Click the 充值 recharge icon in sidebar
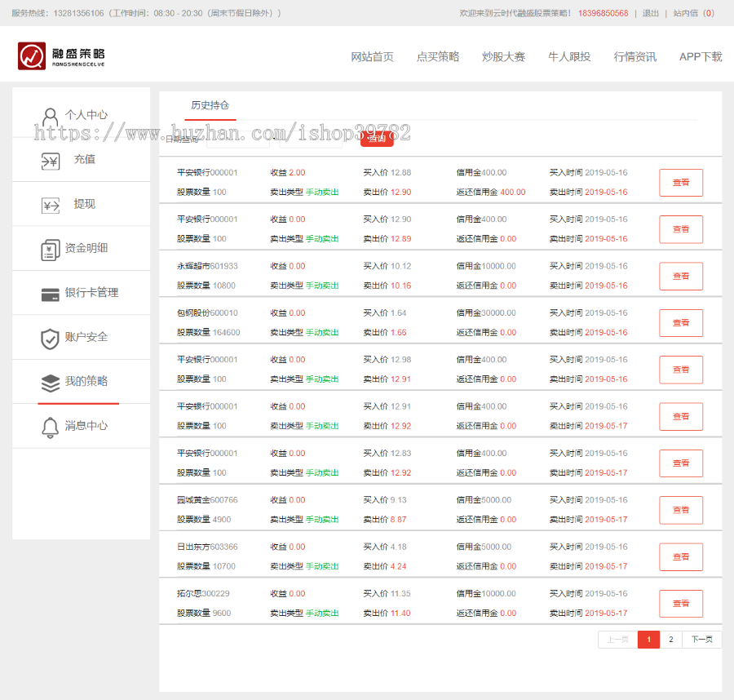 click(x=50, y=161)
